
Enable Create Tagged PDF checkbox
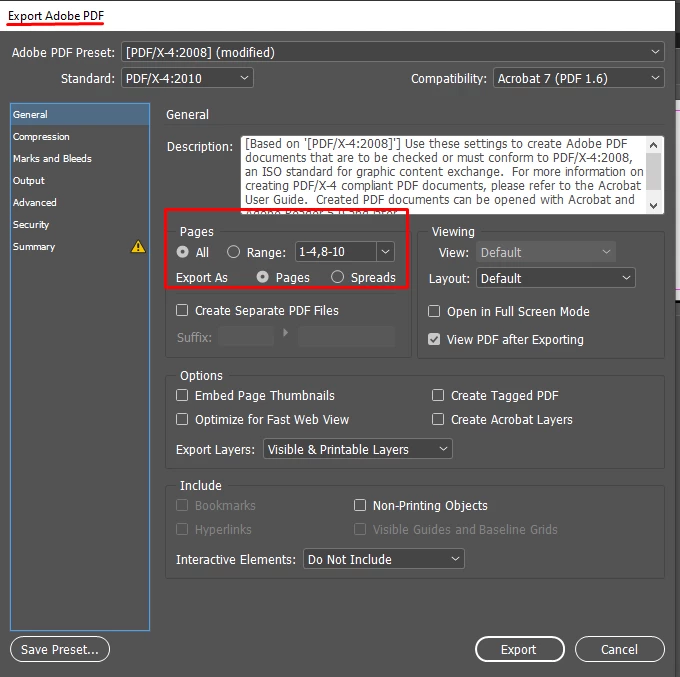[438, 395]
